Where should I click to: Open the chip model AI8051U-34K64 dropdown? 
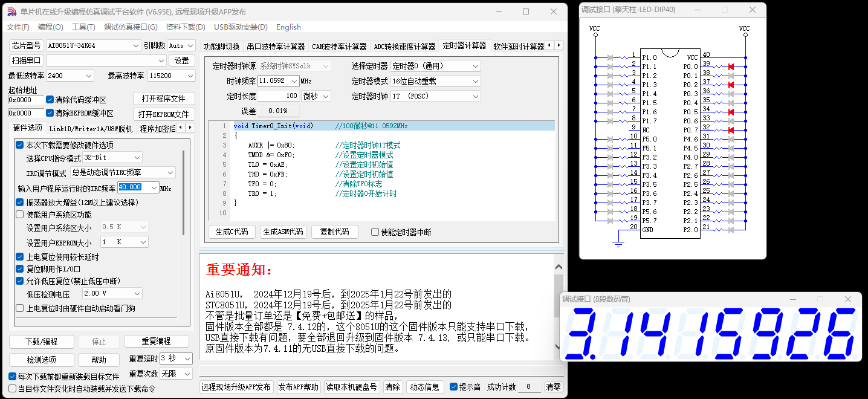pyautogui.click(x=93, y=45)
